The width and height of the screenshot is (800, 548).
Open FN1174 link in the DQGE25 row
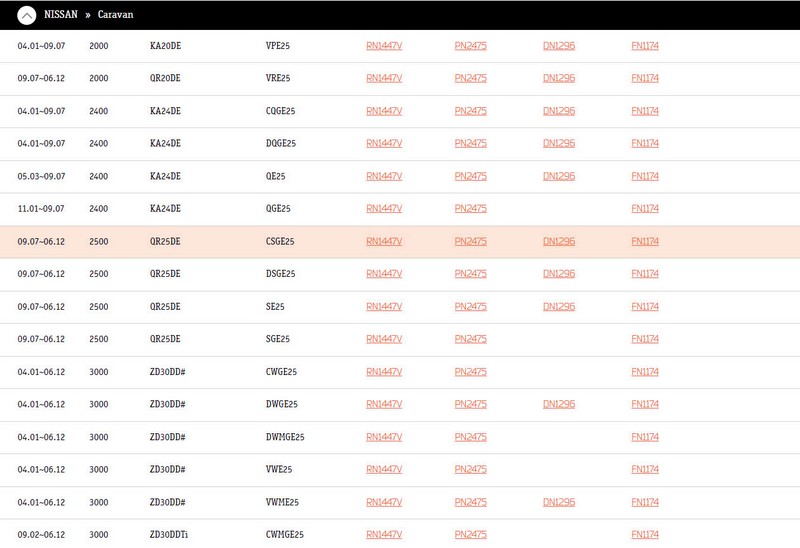point(645,143)
